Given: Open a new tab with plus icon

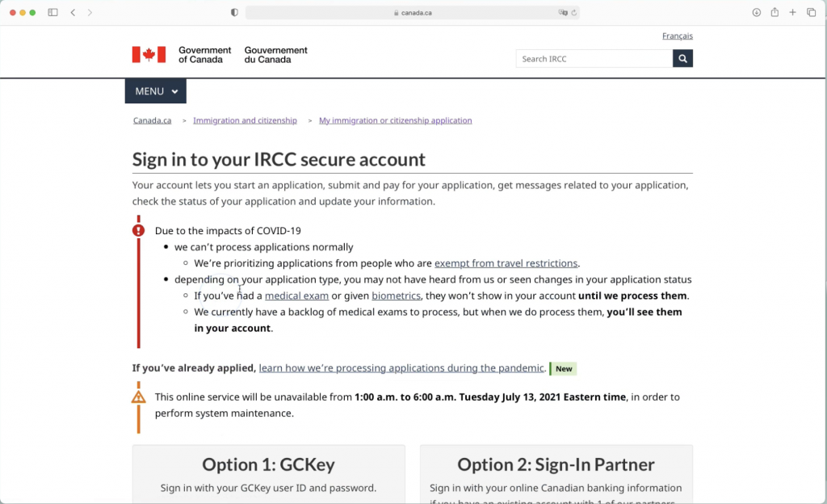Looking at the screenshot, I should point(793,13).
